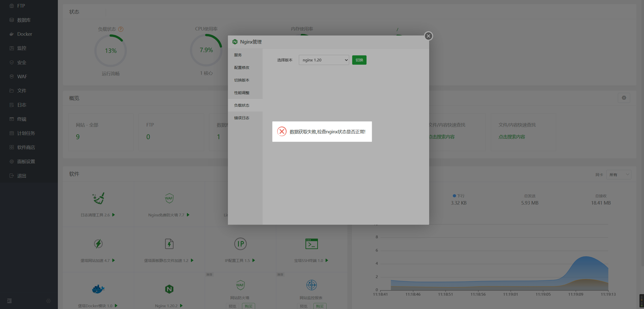Open the 计划任务 cron sidebar icon
The image size is (644, 309).
click(12, 133)
